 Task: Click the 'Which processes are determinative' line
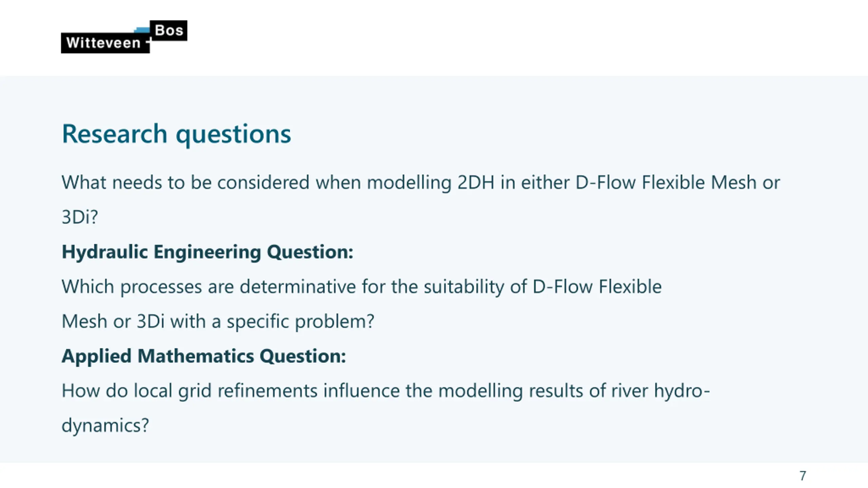coord(361,287)
